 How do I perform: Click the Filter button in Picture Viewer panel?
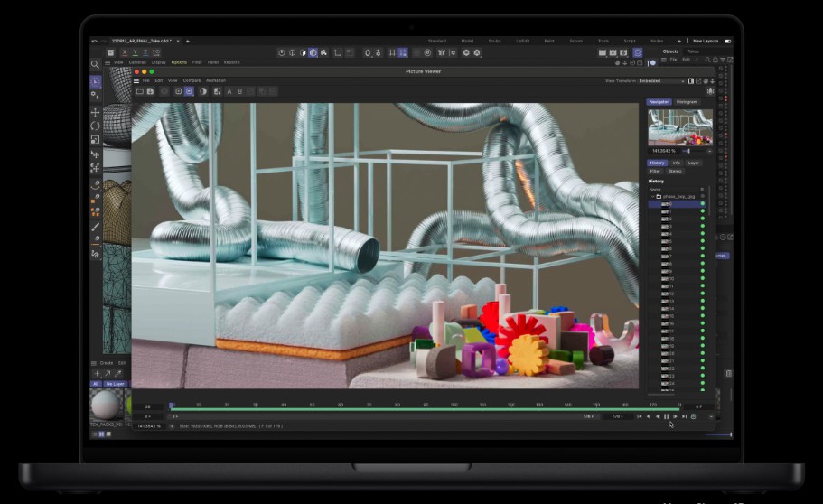pyautogui.click(x=656, y=171)
